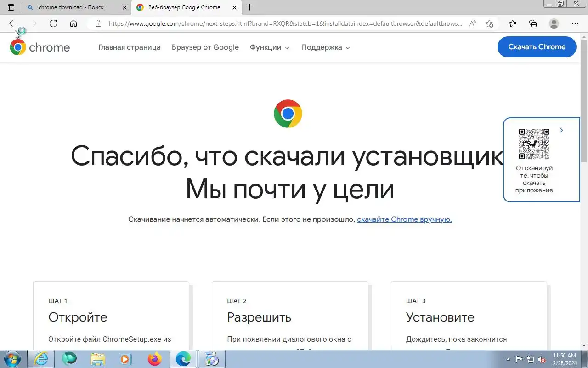Screen dimensions: 588x368
Task: Activate the Read aloud icon in address bar
Action: click(473, 23)
